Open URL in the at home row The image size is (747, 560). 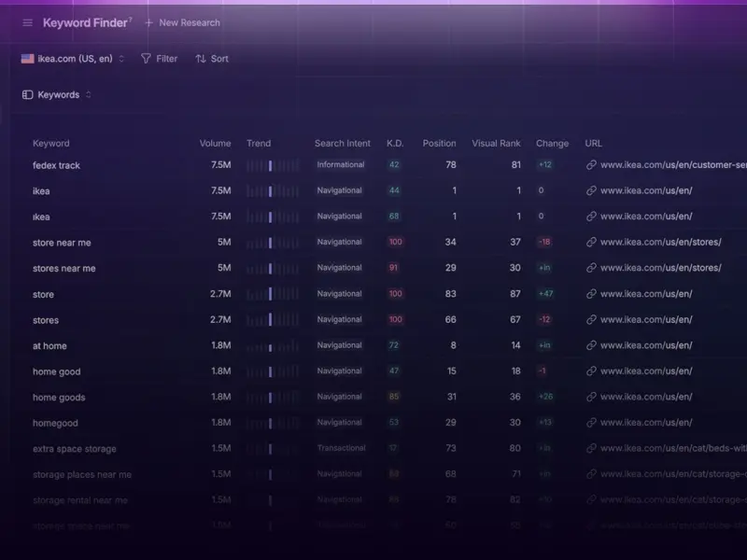646,345
